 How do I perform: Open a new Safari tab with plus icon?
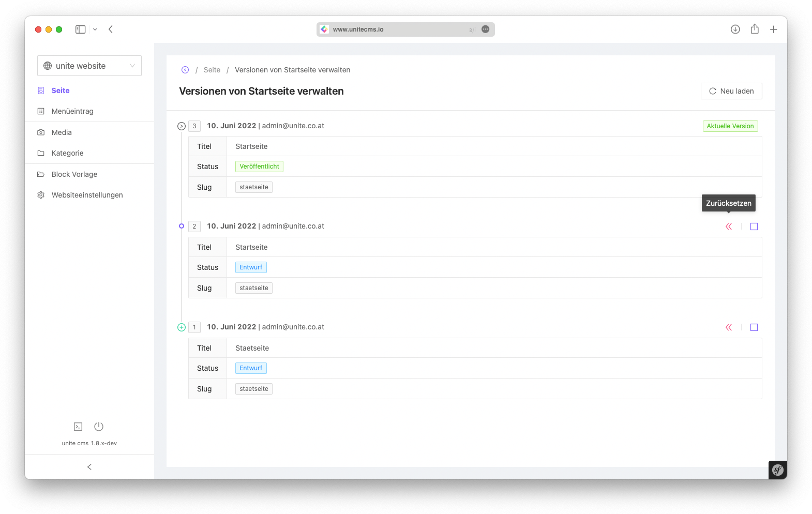pos(774,29)
